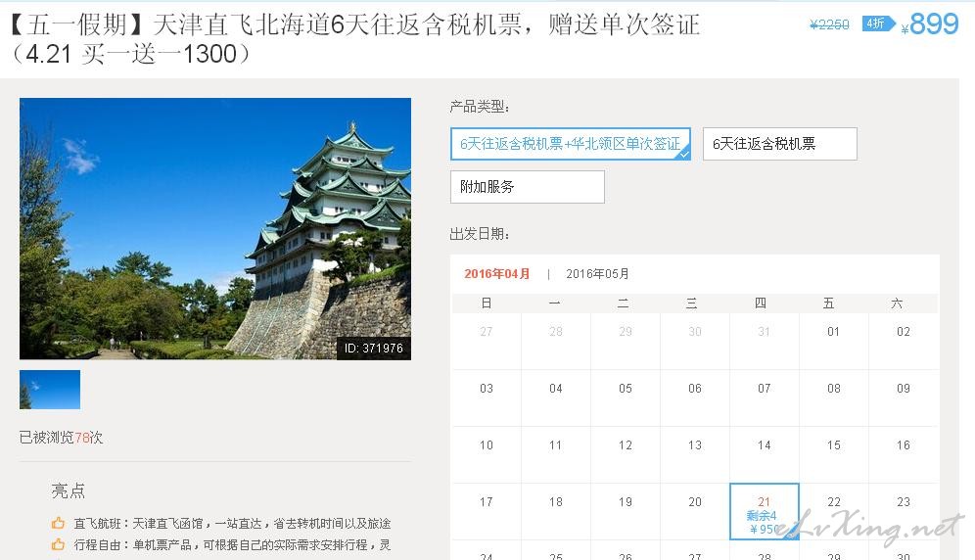This screenshot has height=560, width=975.
Task: Click the 日 Sunday column header
Action: (487, 303)
